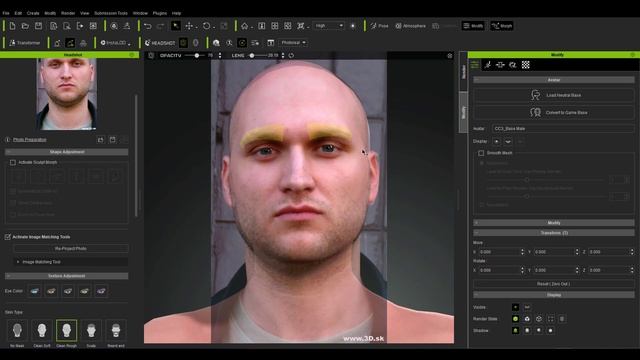This screenshot has height=360, width=640.
Task: Open the checkerboard texture tab icon
Action: tap(526, 65)
